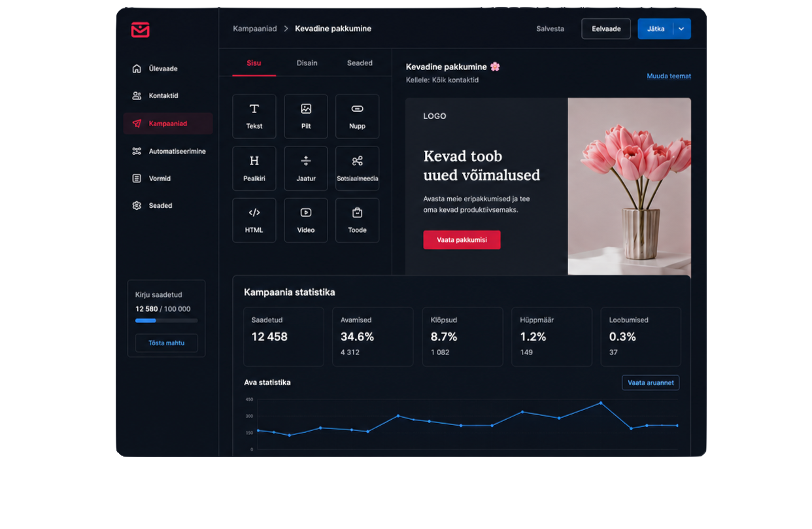Click the red envelope app logo
The image size is (812, 529).
tap(141, 29)
